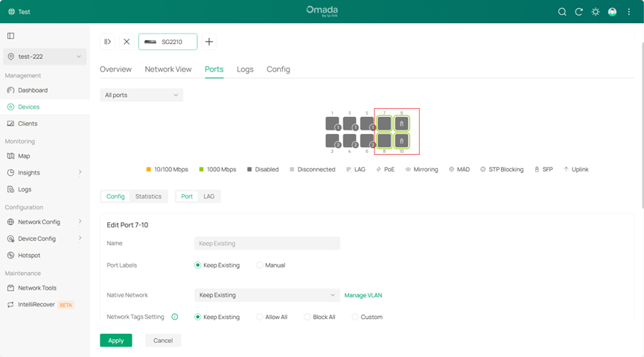Open the All ports filter dropdown
This screenshot has height=357, width=644.
(x=141, y=95)
